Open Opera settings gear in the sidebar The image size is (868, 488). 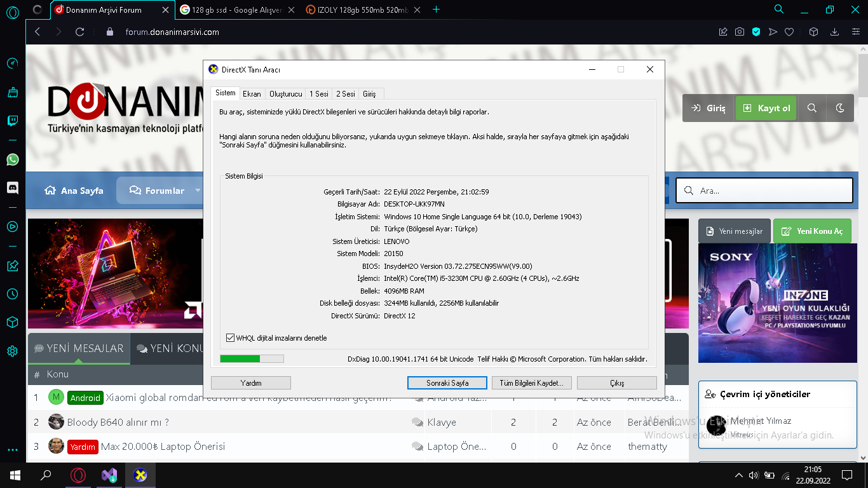point(13,351)
